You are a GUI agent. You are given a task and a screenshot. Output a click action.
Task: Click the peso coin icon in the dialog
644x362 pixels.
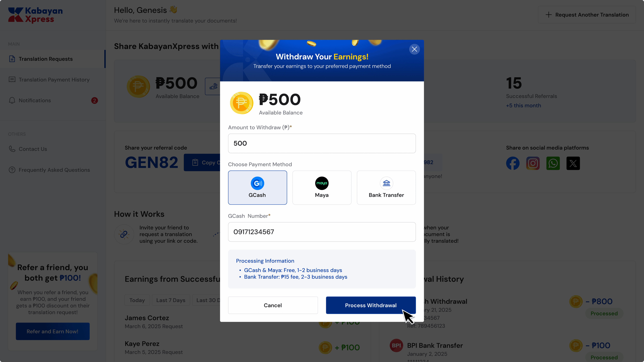coord(241,103)
